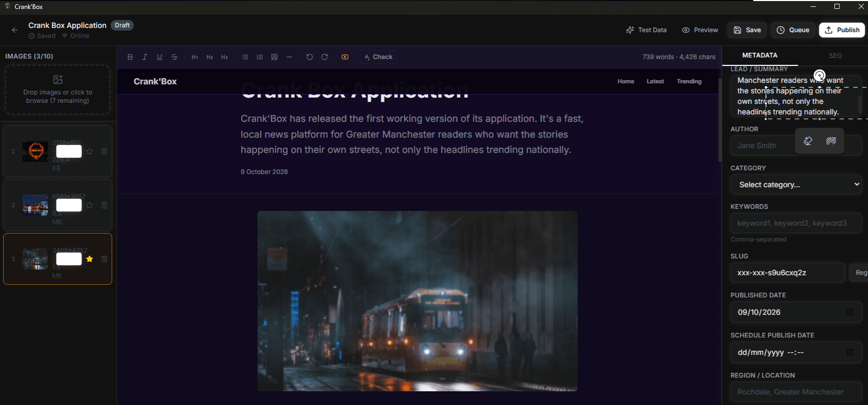Image resolution: width=868 pixels, height=405 pixels.
Task: Switch to the SEO tab
Action: pyautogui.click(x=835, y=55)
